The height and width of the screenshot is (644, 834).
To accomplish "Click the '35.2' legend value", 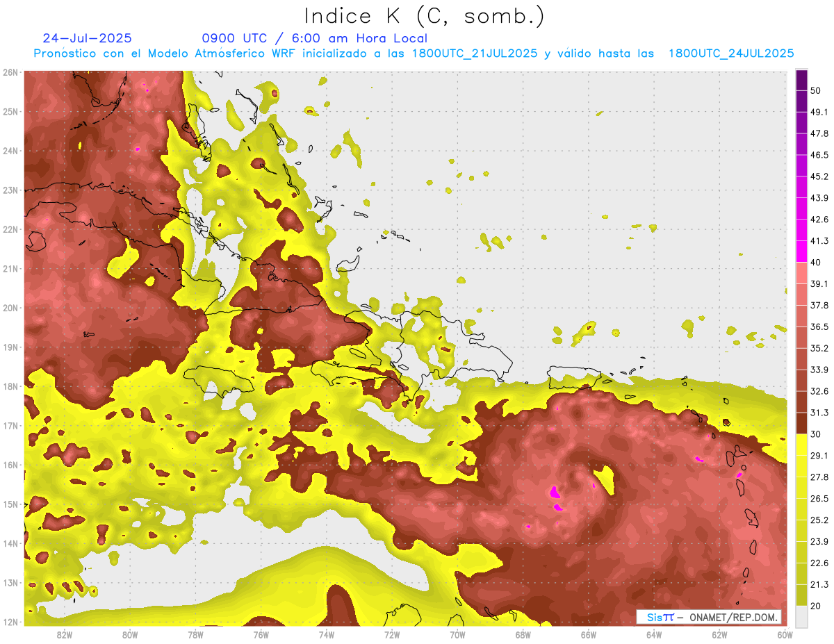I will [x=819, y=348].
